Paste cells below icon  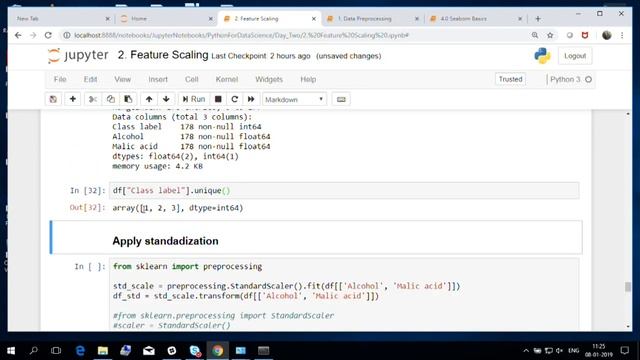point(128,99)
